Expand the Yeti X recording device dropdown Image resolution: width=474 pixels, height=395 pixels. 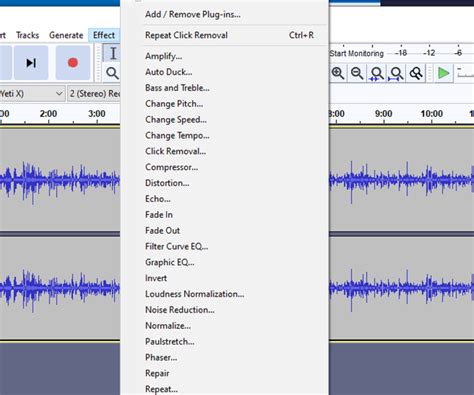32,94
